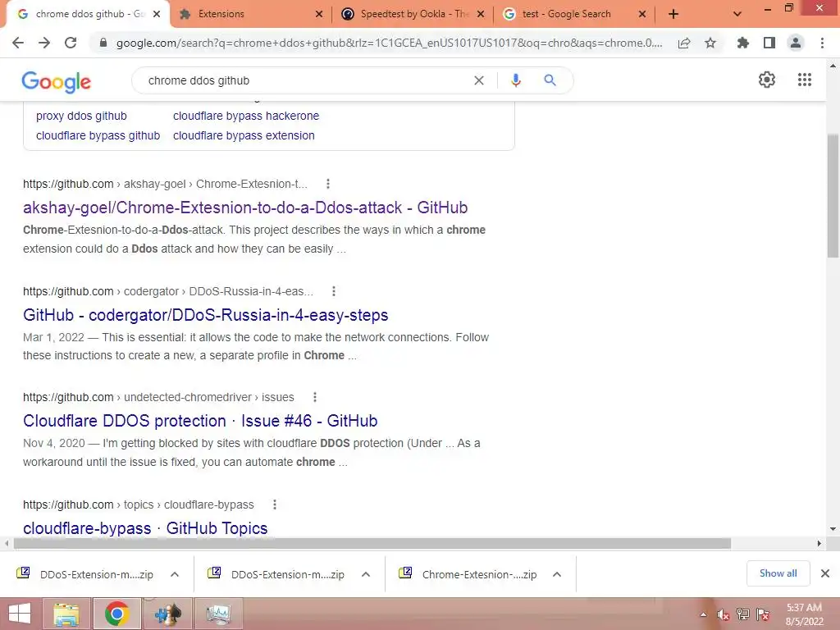Screen dimensions: 840x630
Task: Open the monitor app in taskbar
Action: [218, 614]
